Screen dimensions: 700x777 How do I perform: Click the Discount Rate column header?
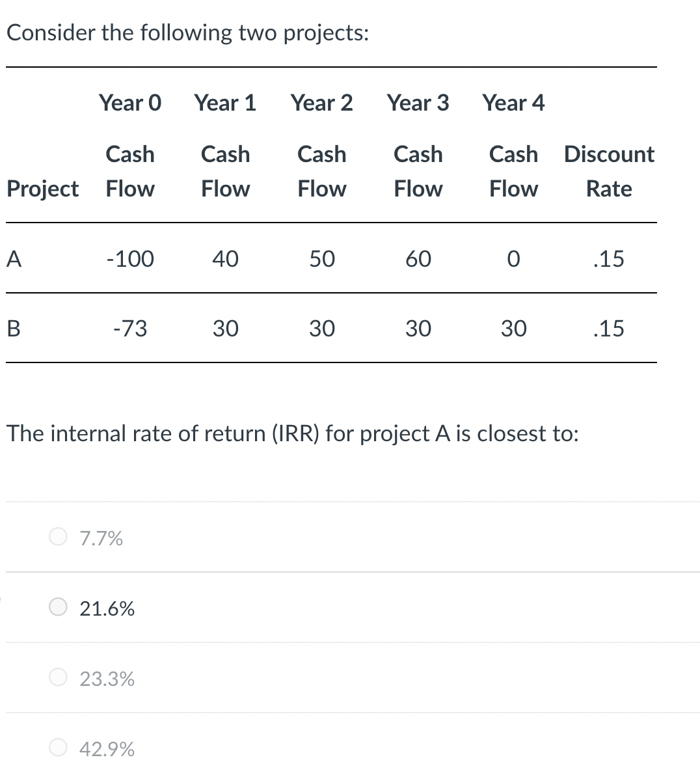coord(609,171)
